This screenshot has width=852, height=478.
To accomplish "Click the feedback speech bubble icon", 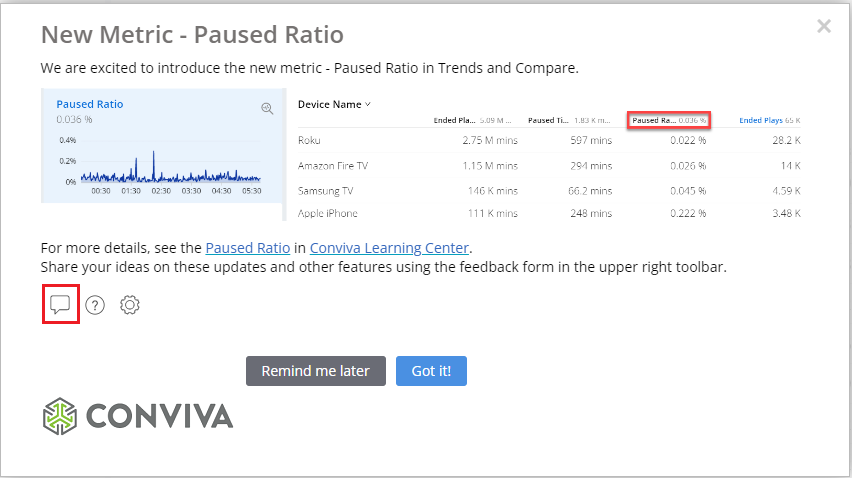I will 60,304.
